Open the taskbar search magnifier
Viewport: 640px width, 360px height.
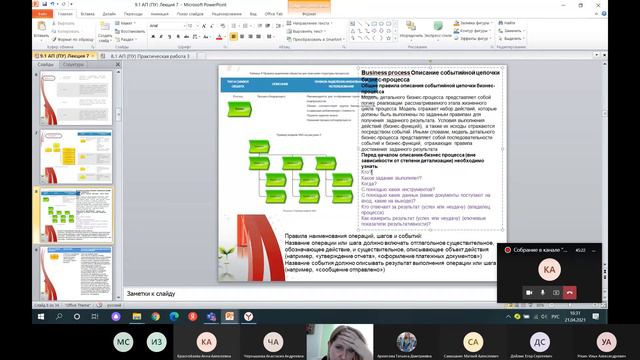pos(59,316)
